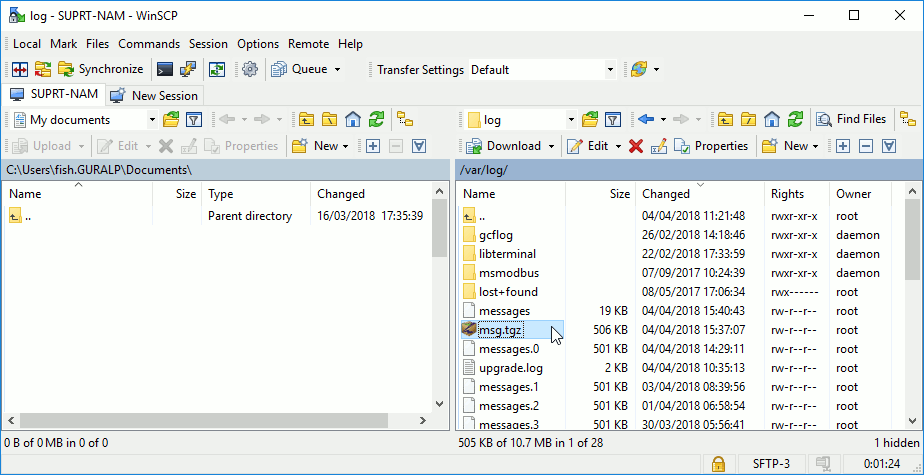Click the status bar padlock icon

point(718,463)
